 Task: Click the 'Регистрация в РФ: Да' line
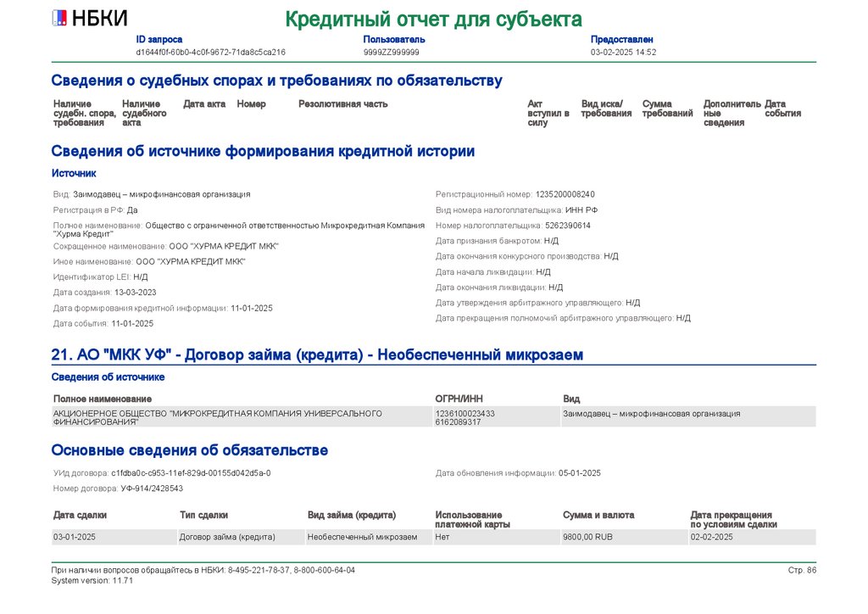coord(95,209)
